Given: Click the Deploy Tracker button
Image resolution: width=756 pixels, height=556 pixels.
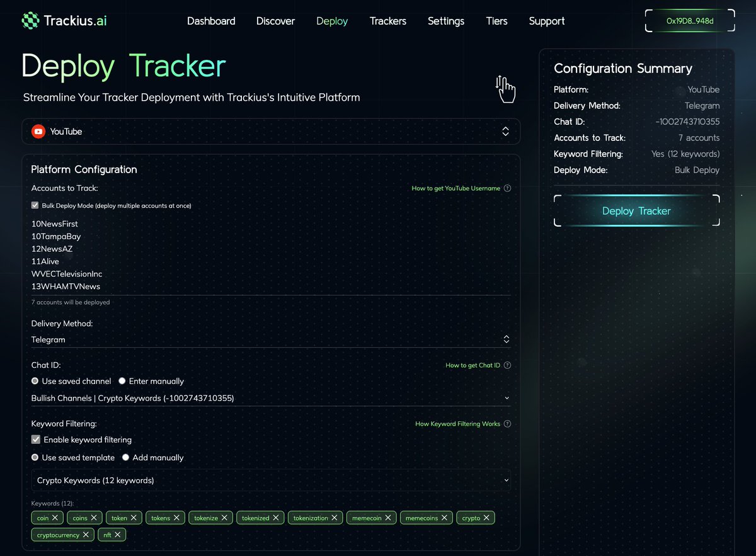Looking at the screenshot, I should pyautogui.click(x=636, y=211).
